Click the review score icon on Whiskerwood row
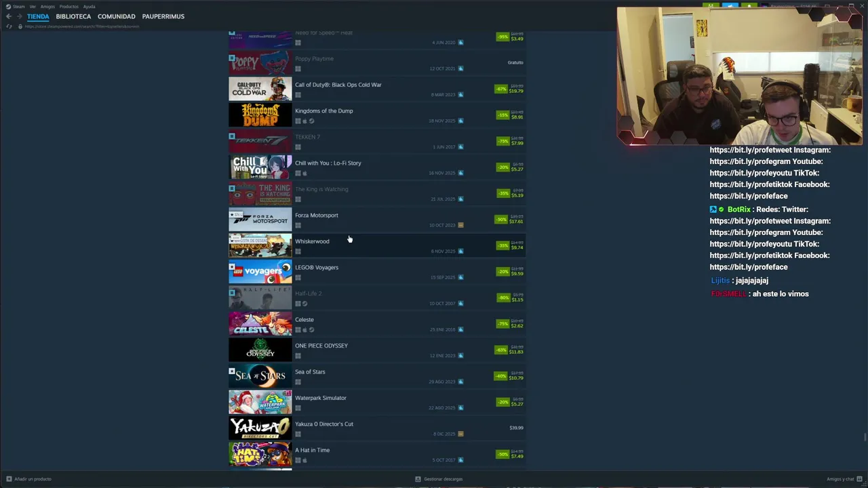The image size is (868, 488). point(460,251)
